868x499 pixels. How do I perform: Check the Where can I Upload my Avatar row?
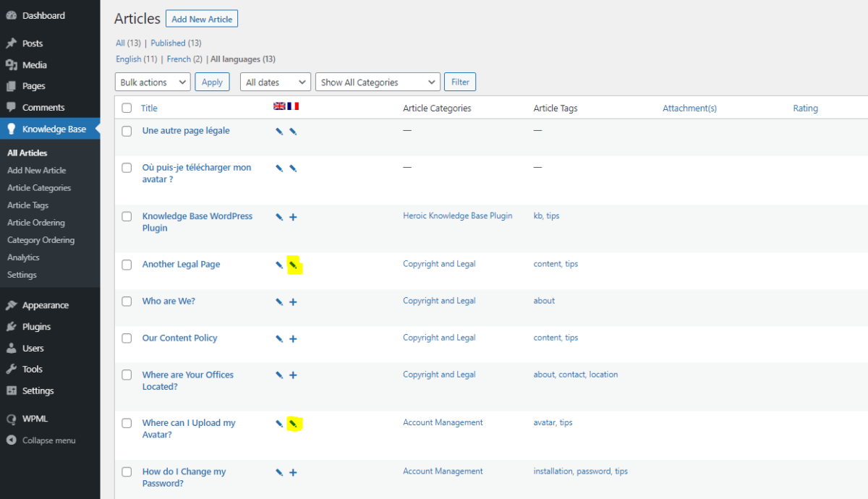[127, 423]
